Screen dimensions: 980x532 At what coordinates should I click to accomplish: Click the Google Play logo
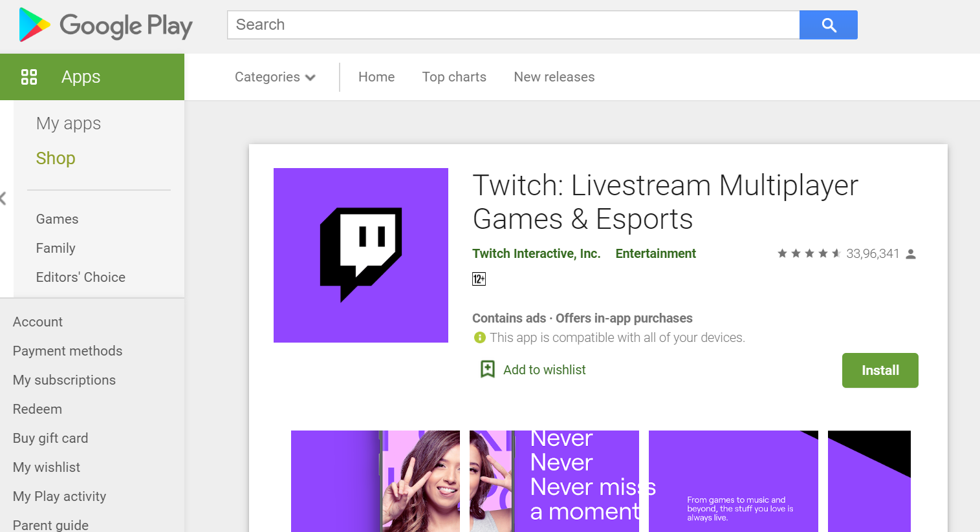pyautogui.click(x=106, y=25)
